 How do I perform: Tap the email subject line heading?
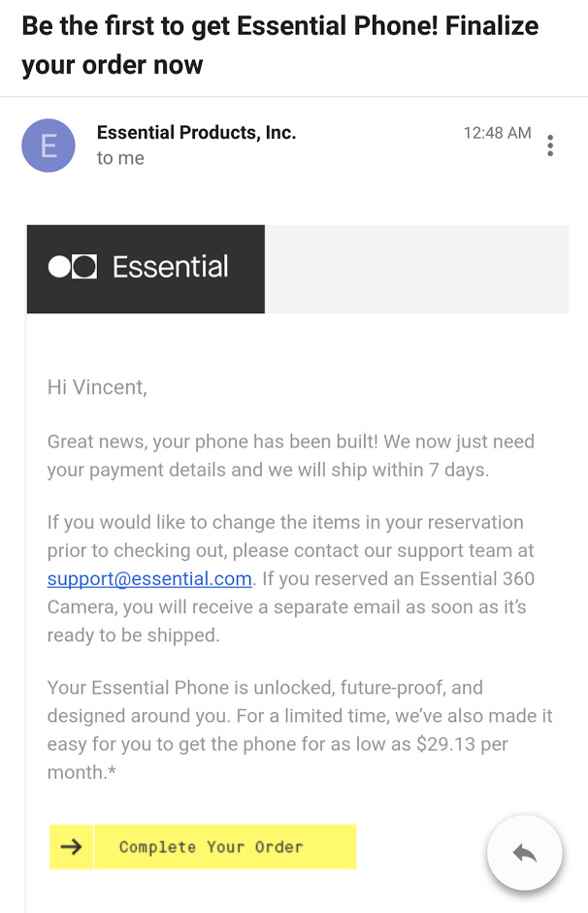click(x=279, y=45)
